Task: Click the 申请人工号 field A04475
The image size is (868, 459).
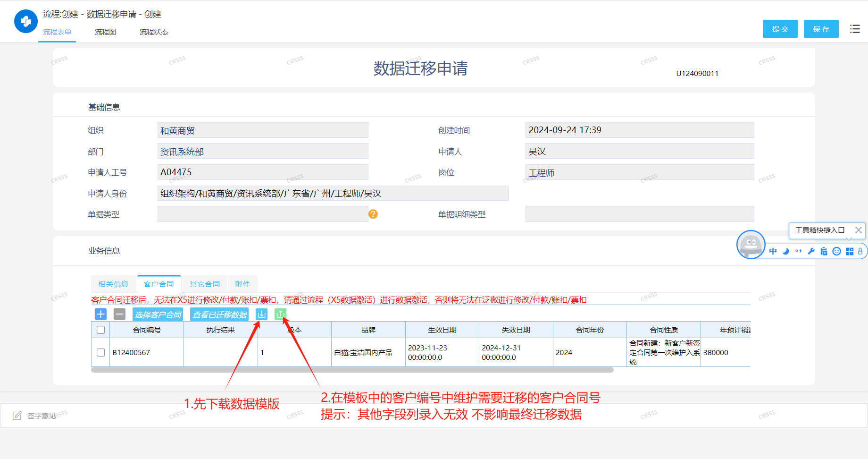Action: coord(263,172)
